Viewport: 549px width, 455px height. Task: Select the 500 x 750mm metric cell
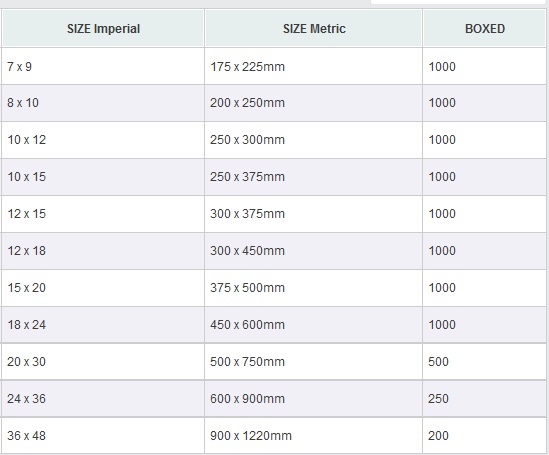click(x=313, y=362)
